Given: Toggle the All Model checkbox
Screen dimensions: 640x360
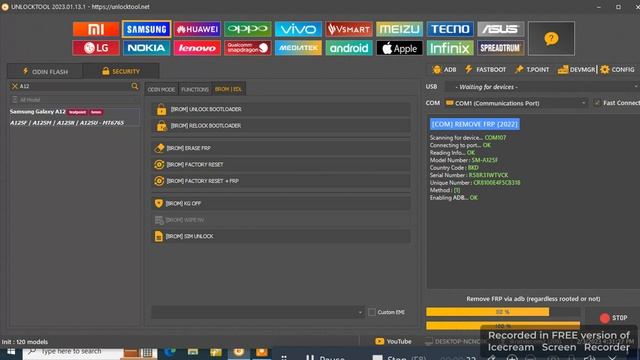Looking at the screenshot, I should (x=15, y=100).
